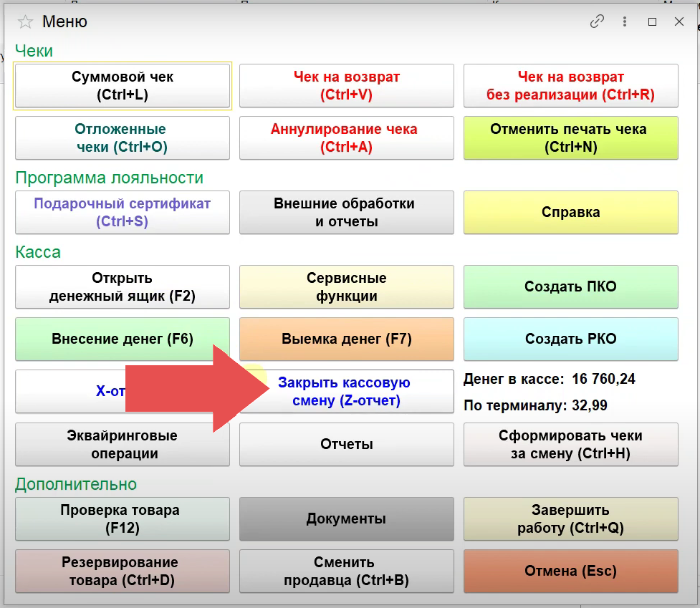This screenshot has height=608, width=700.
Task: Open the Чек на возврат (Ctrl+V) option
Action: tap(347, 86)
